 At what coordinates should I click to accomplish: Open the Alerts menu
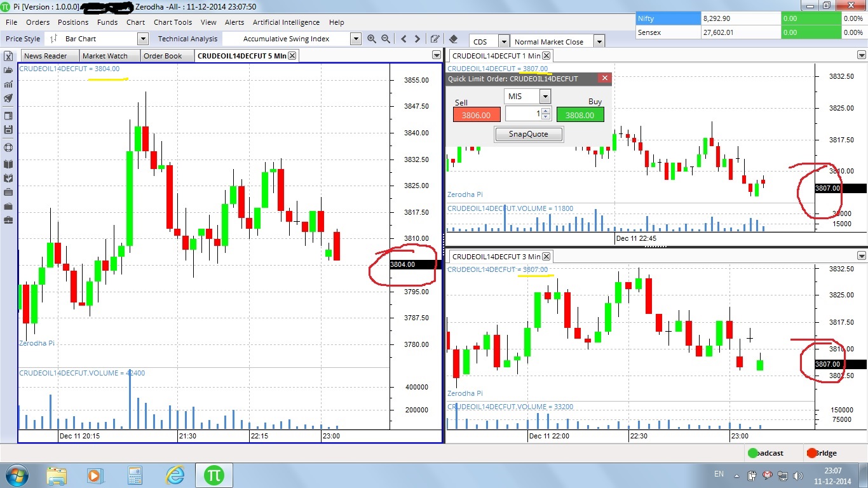click(234, 22)
